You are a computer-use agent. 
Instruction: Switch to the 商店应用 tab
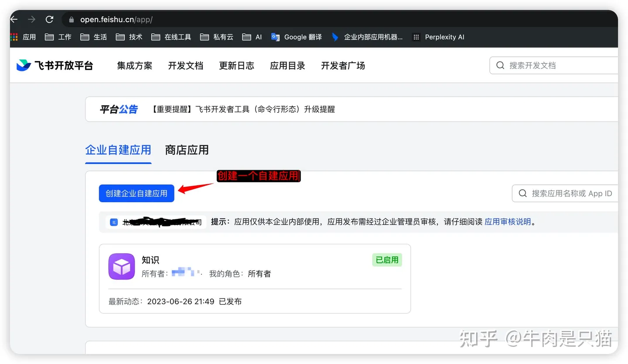pos(187,150)
